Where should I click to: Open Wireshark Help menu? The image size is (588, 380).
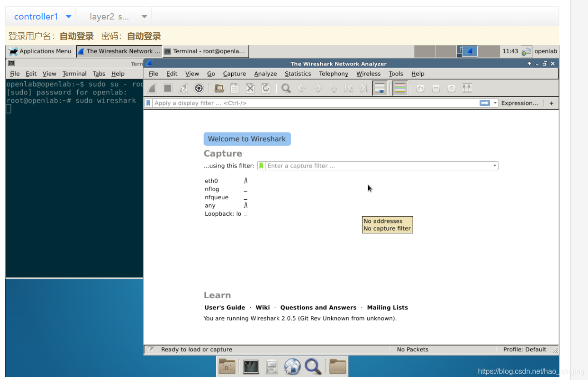tap(418, 74)
